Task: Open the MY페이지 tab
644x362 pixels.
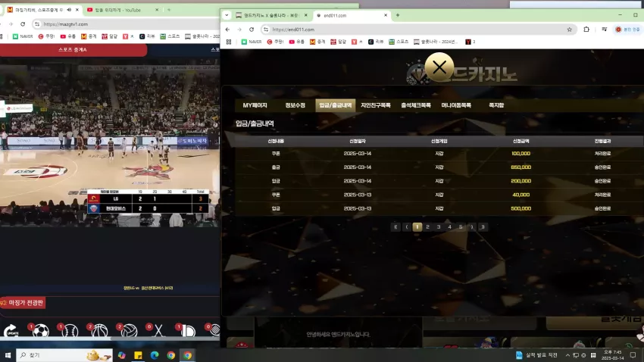Action: pos(255,105)
